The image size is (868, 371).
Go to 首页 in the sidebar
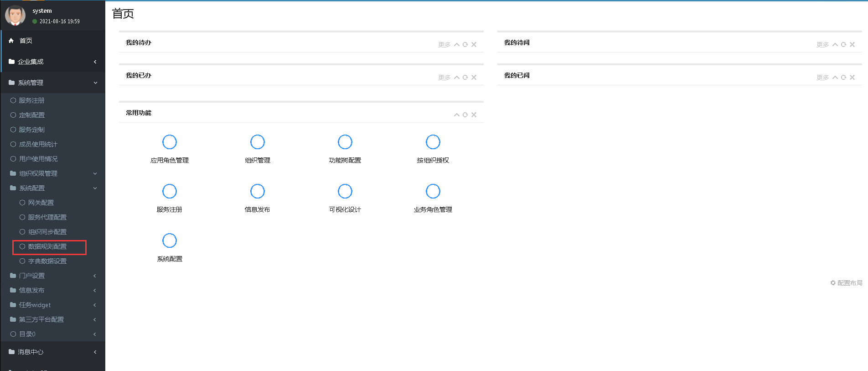coord(26,41)
